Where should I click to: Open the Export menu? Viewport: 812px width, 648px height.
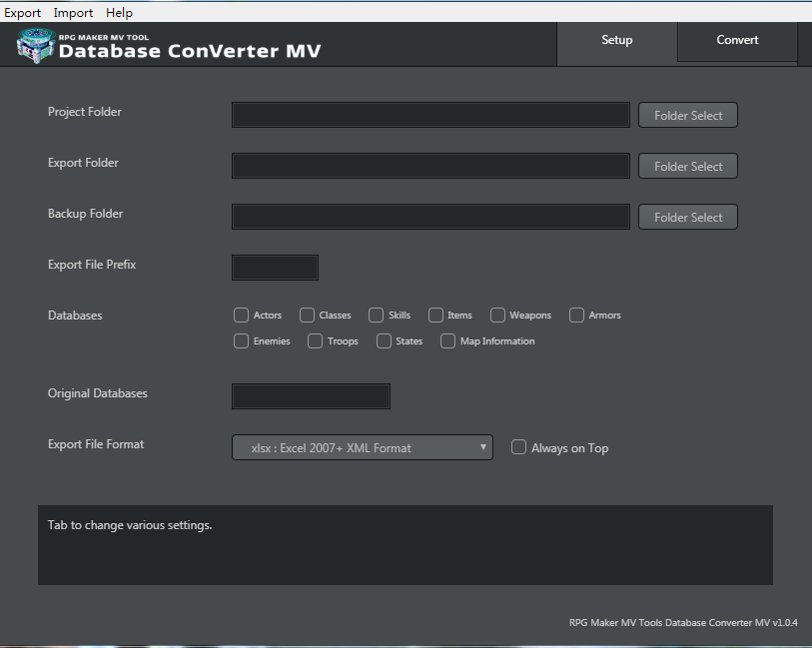(22, 12)
